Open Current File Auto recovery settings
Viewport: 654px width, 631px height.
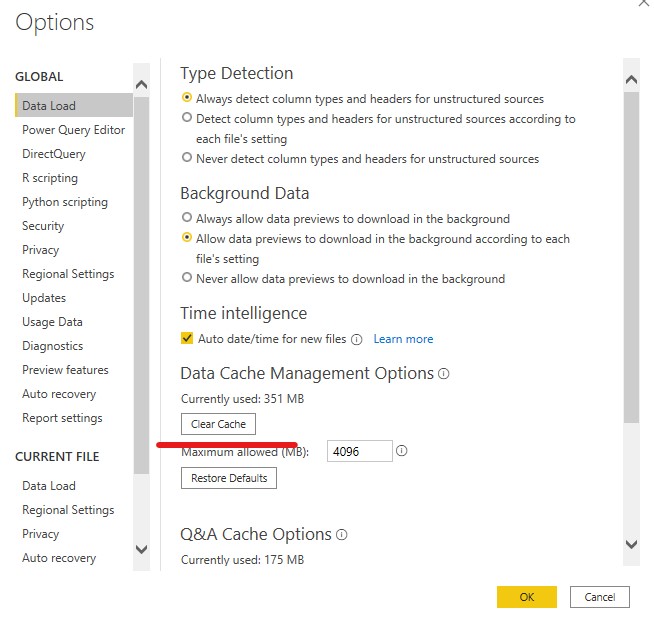coord(59,558)
